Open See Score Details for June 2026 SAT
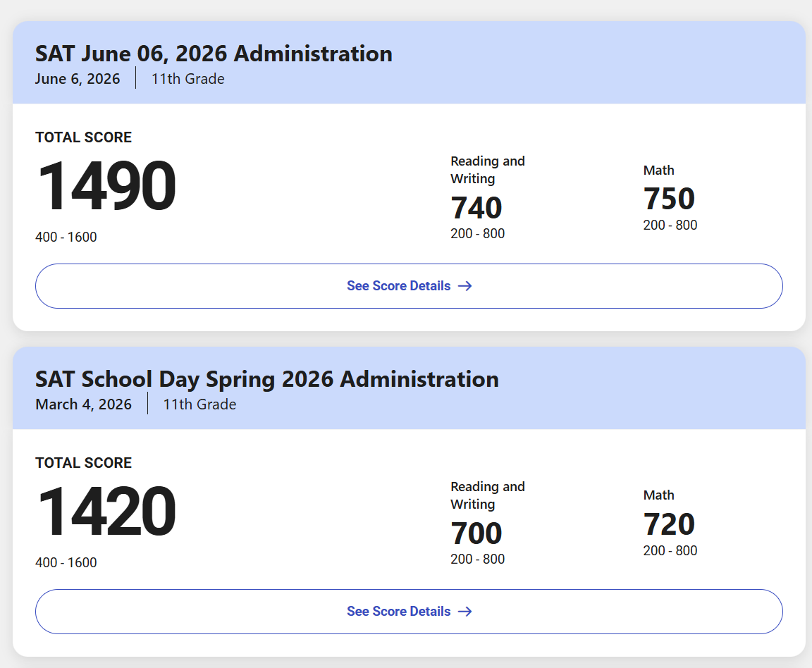The height and width of the screenshot is (668, 812). coord(409,286)
